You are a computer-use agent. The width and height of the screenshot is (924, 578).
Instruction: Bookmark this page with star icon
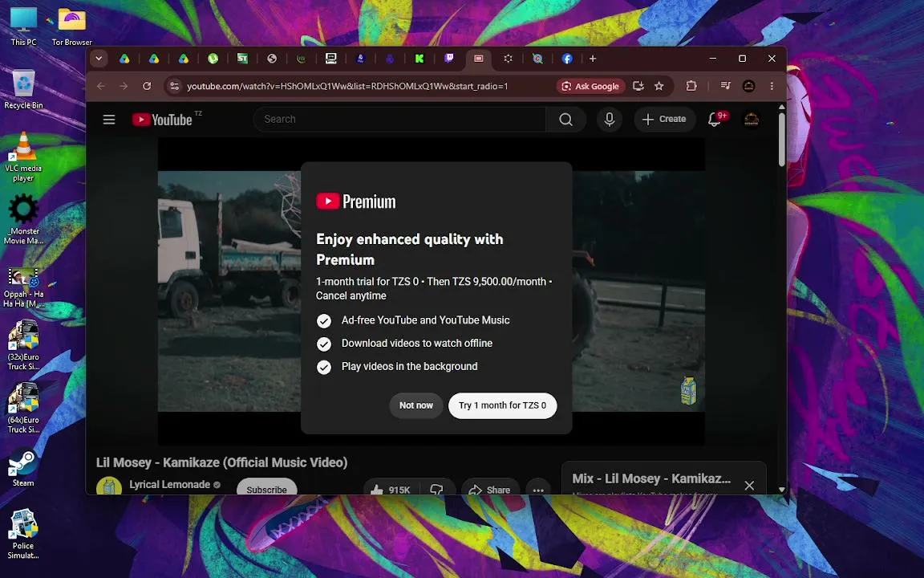point(659,86)
